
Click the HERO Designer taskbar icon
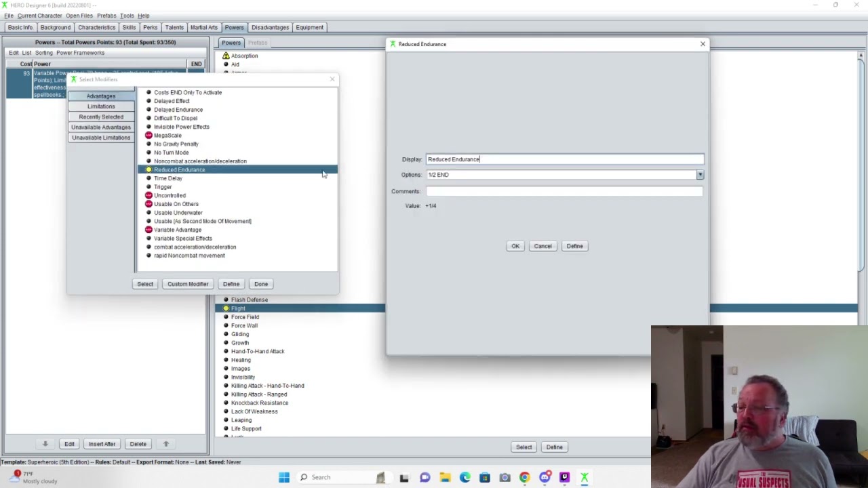pyautogui.click(x=585, y=477)
